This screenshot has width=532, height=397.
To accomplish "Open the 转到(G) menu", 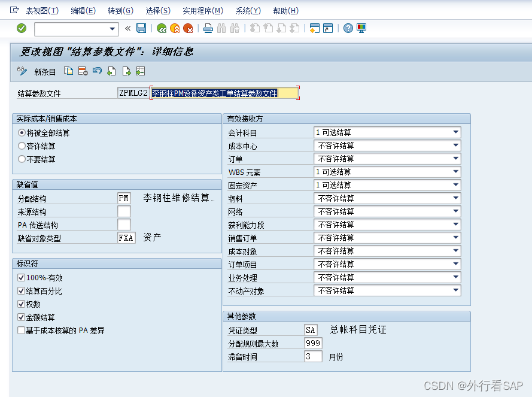I will click(120, 11).
